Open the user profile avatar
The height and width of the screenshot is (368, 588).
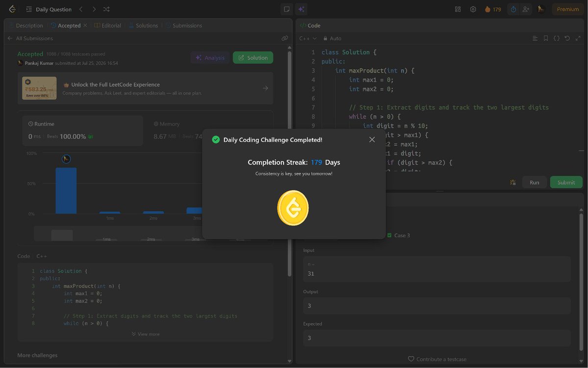(541, 9)
